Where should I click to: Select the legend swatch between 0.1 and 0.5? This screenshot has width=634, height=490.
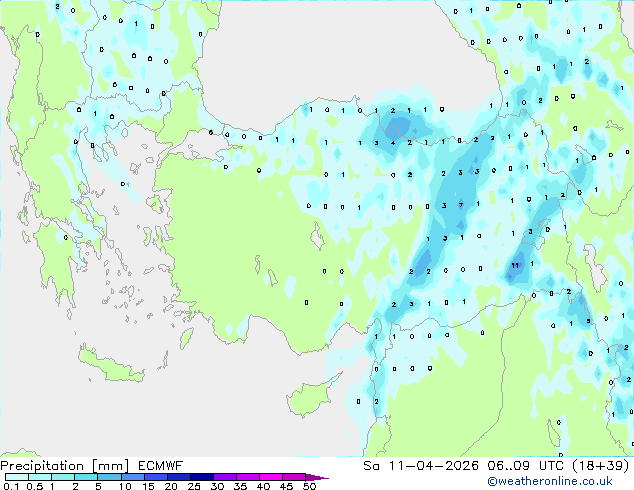pyautogui.click(x=17, y=477)
